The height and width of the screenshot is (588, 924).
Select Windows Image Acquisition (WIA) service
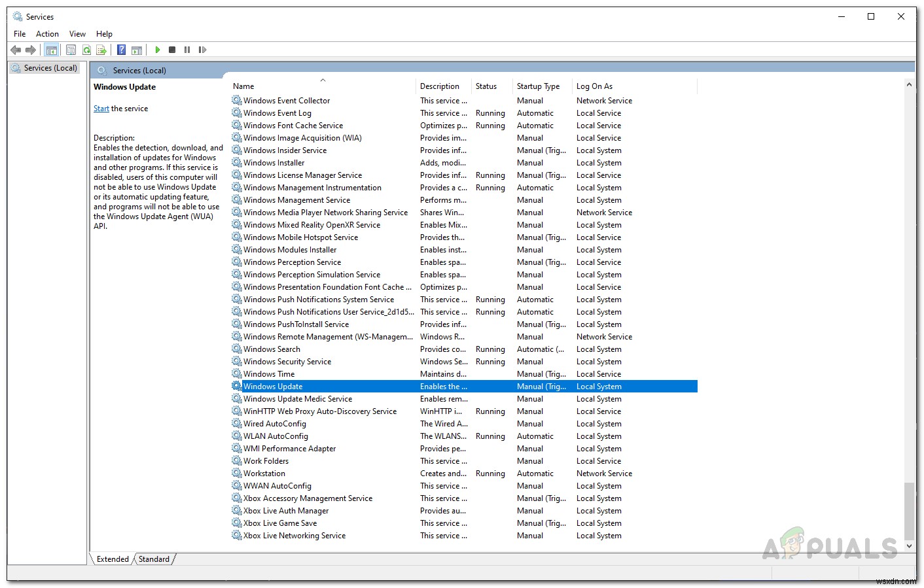pyautogui.click(x=464, y=137)
